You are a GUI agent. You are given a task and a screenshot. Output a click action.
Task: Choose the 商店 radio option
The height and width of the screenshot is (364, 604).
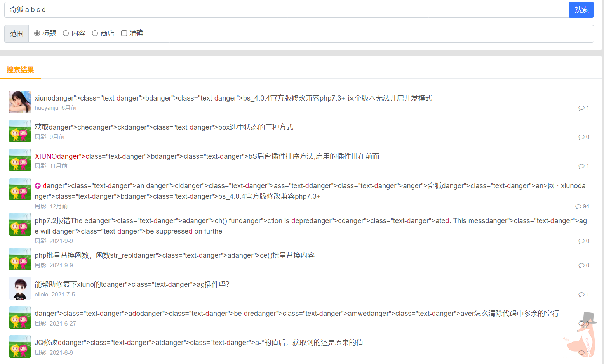[x=95, y=33]
